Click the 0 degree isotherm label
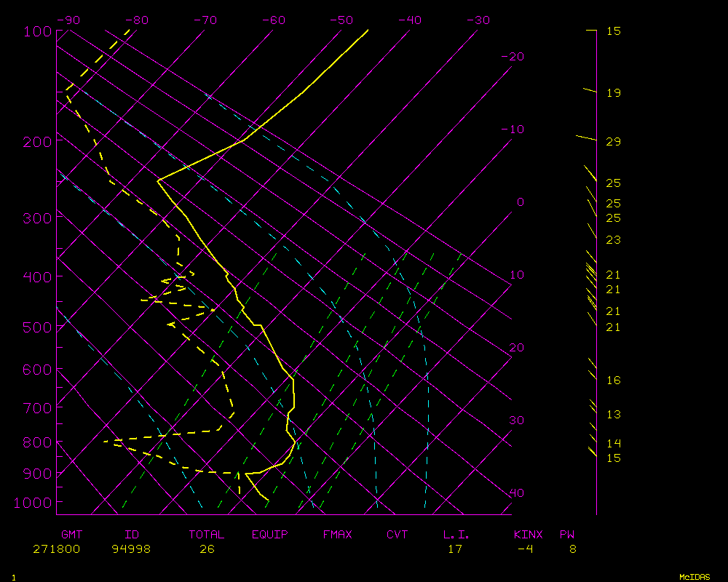The image size is (728, 582). click(x=520, y=202)
